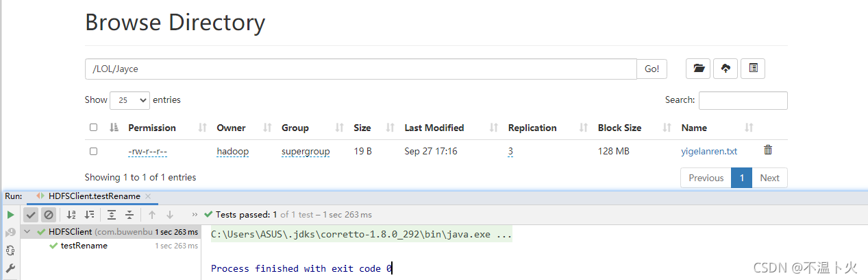Viewport: 868px width, 280px height.
Task: Sort tests alphabetically icon
Action: 71,215
